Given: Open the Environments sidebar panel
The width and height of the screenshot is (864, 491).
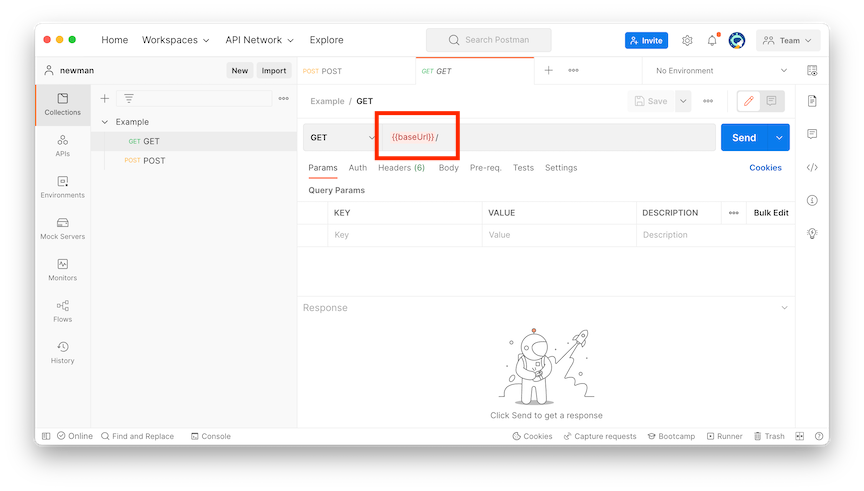Looking at the screenshot, I should (x=63, y=187).
